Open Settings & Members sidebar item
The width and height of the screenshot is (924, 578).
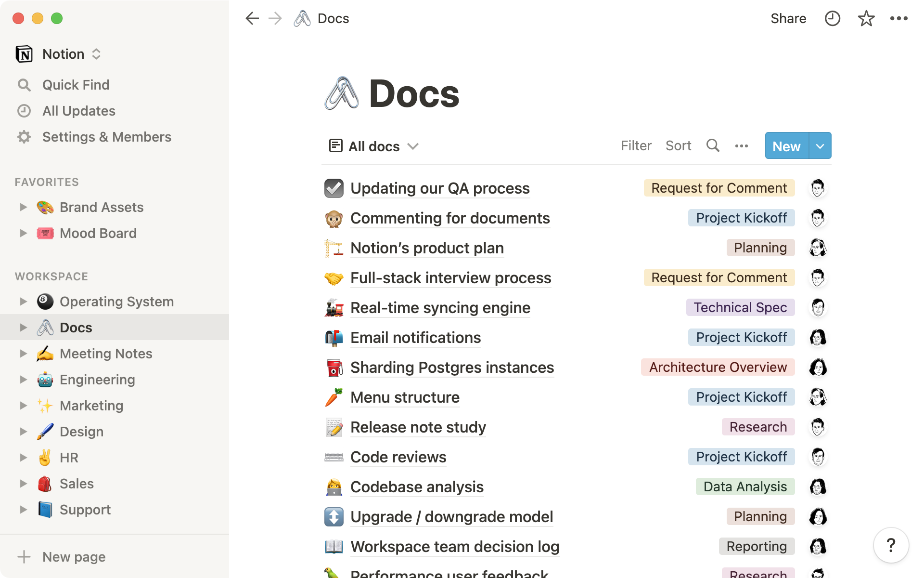(x=107, y=136)
